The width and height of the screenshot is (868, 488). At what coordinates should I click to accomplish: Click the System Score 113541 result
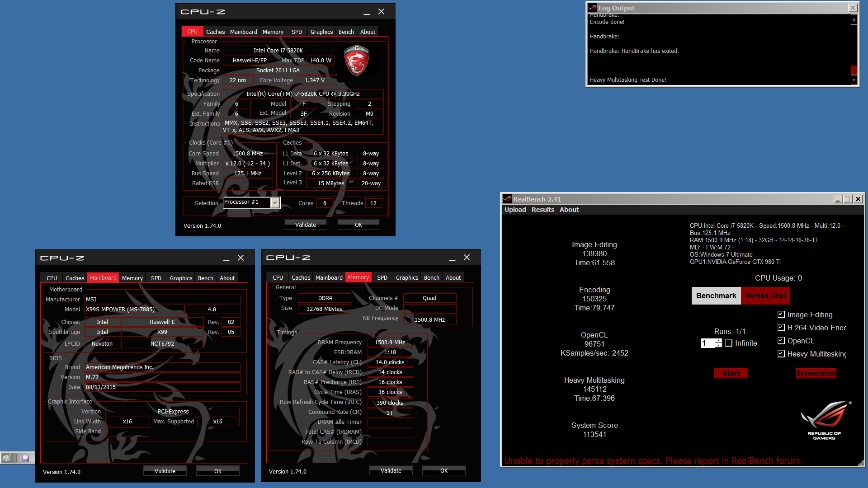coord(594,430)
